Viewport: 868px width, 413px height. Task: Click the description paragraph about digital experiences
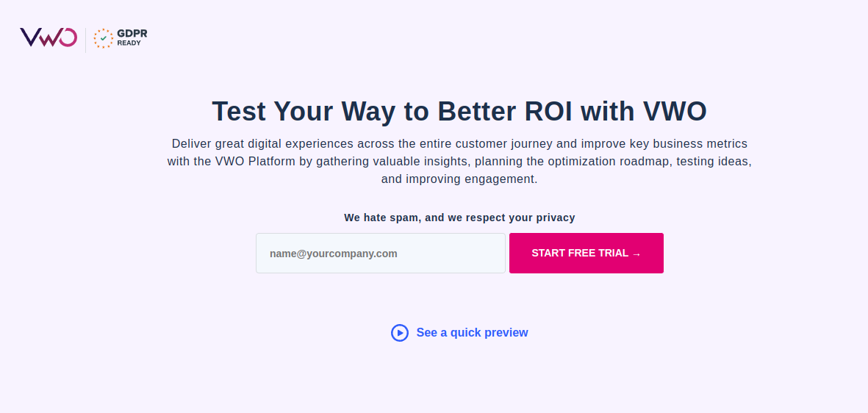click(459, 161)
